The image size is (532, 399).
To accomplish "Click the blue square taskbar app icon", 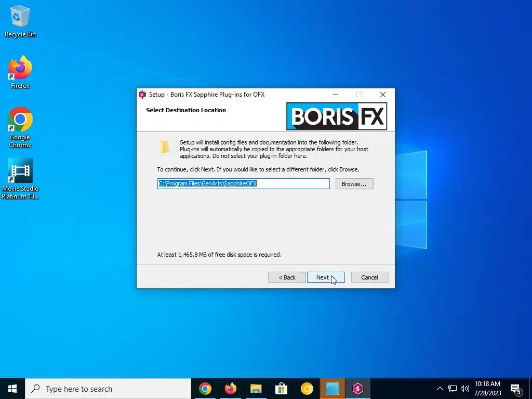I will [x=332, y=389].
